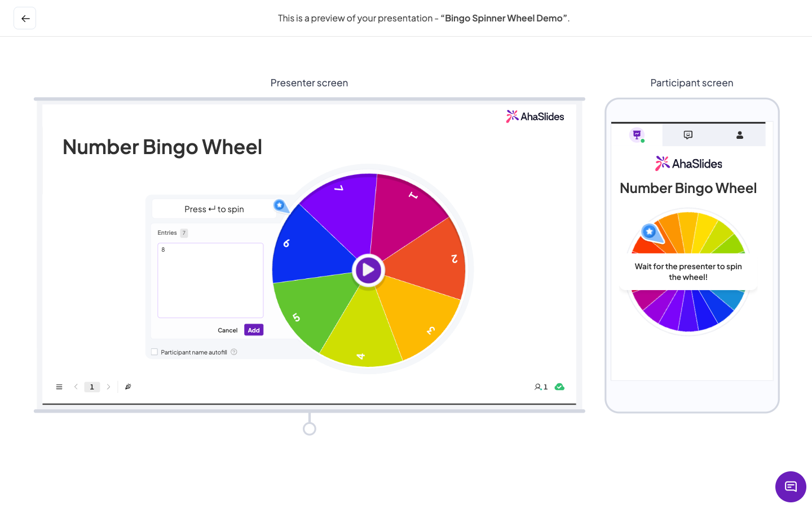The width and height of the screenshot is (812, 508).
Task: Go to previous slide chevron
Action: (76, 387)
